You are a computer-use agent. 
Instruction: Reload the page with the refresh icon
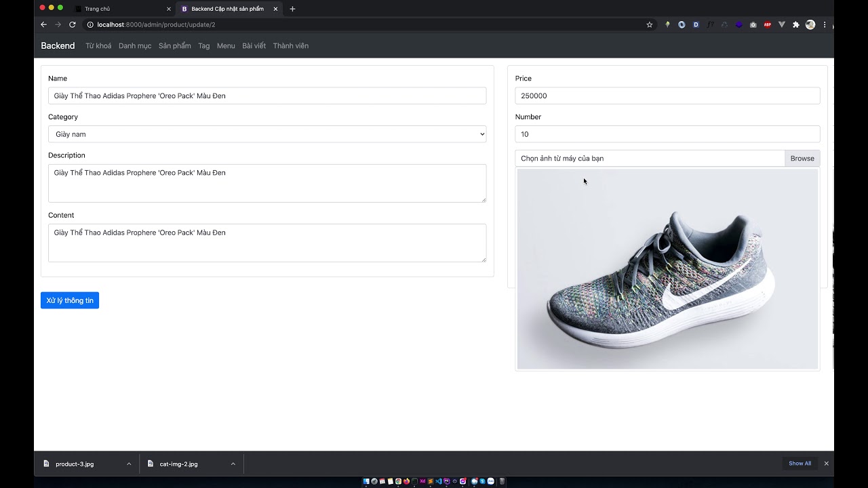(x=73, y=24)
